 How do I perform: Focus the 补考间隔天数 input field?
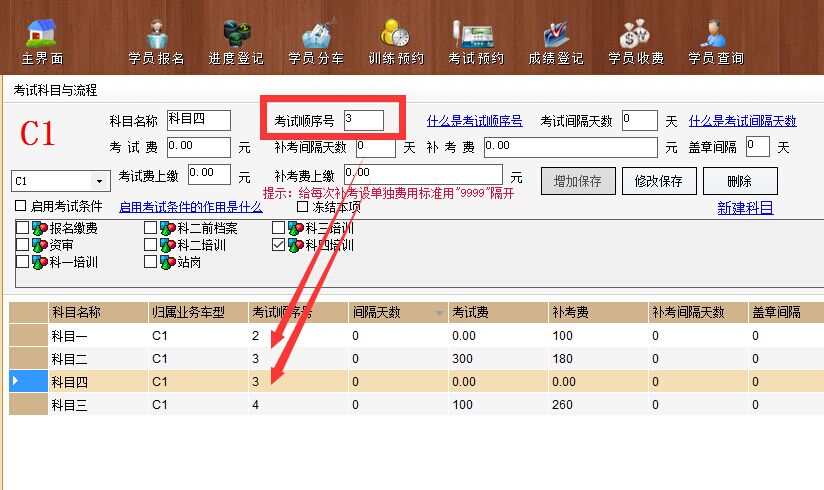point(376,147)
